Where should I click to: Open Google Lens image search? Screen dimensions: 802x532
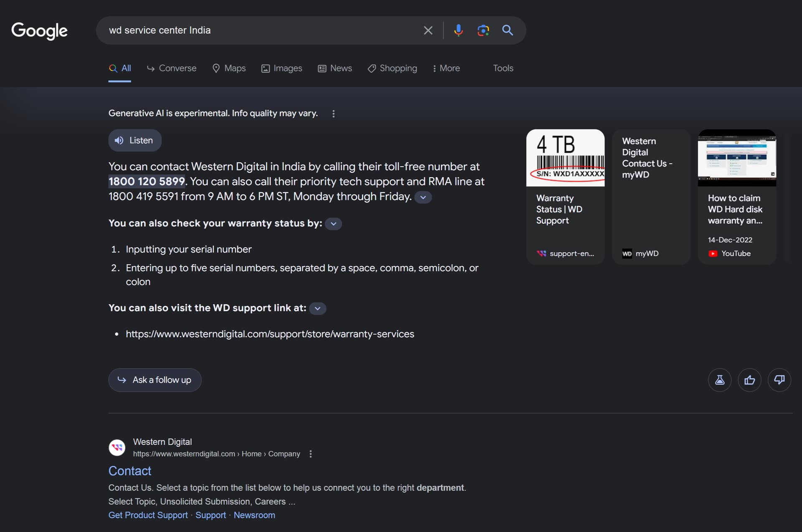coord(483,30)
